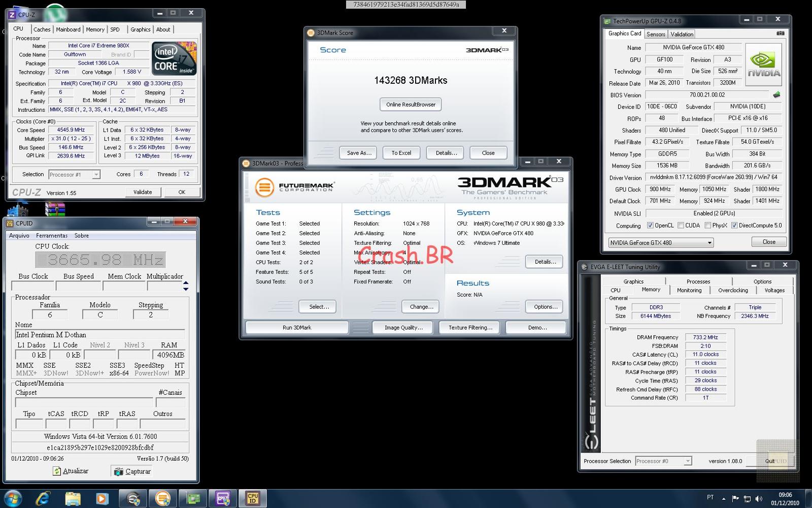
Task: Click Texture Filtering... button
Action: tap(470, 328)
